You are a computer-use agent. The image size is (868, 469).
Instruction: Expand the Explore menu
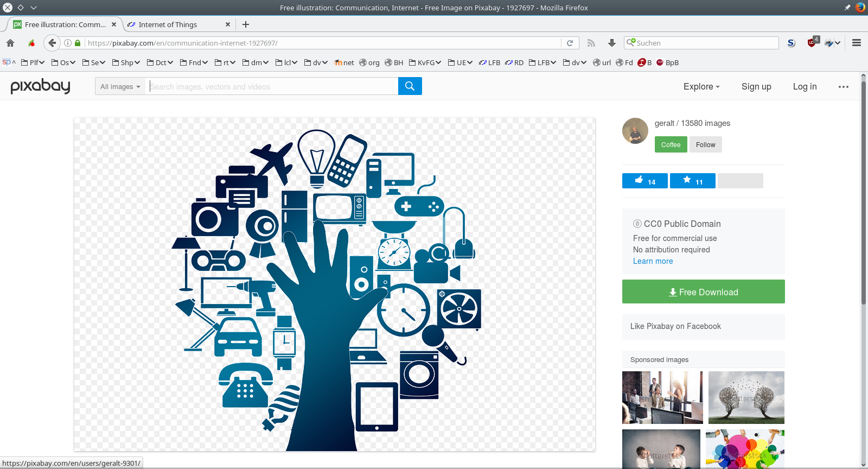coord(701,87)
